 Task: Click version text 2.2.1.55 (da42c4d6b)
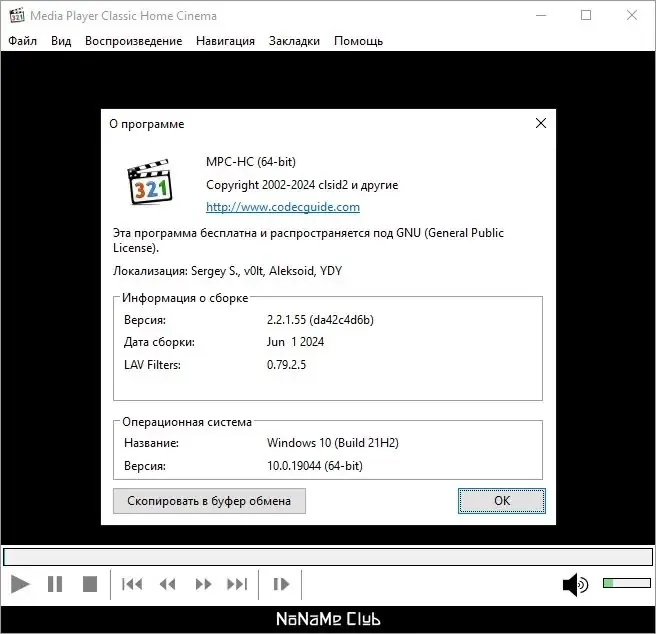coord(320,320)
